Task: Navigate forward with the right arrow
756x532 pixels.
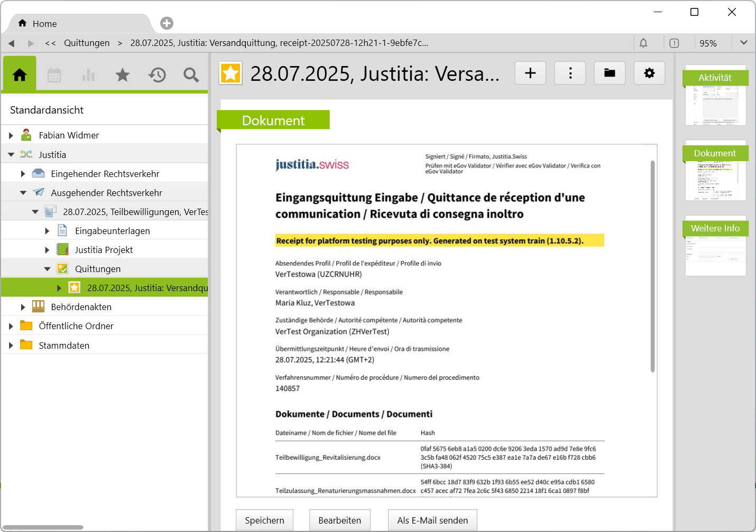Action: pyautogui.click(x=31, y=43)
